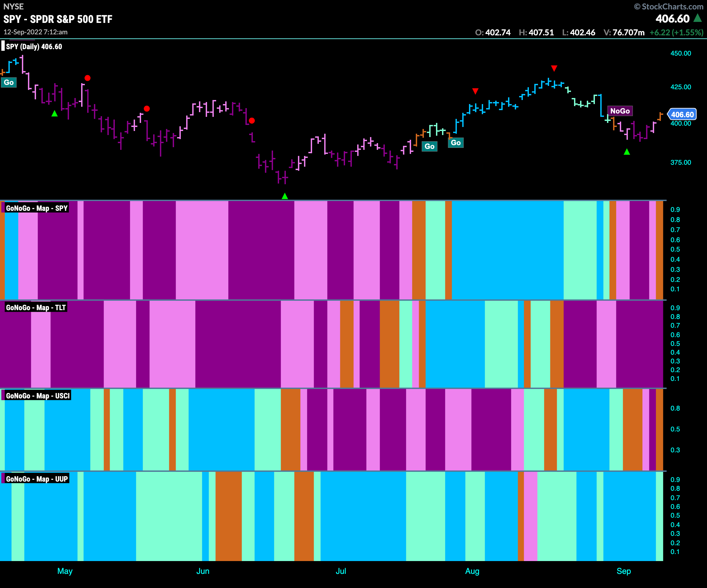Click the large 406.60 price in the header
707x588 pixels.
[x=673, y=19]
